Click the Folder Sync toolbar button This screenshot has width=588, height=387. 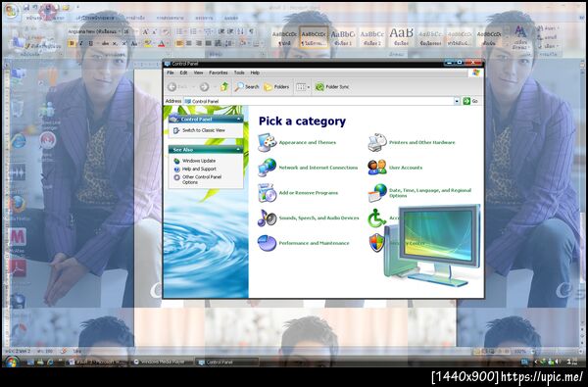332,87
